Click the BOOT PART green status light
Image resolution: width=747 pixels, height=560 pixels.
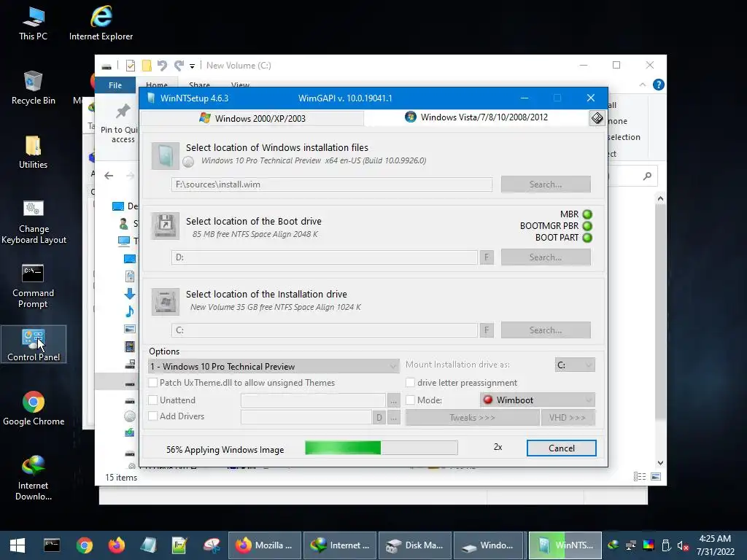pos(587,238)
